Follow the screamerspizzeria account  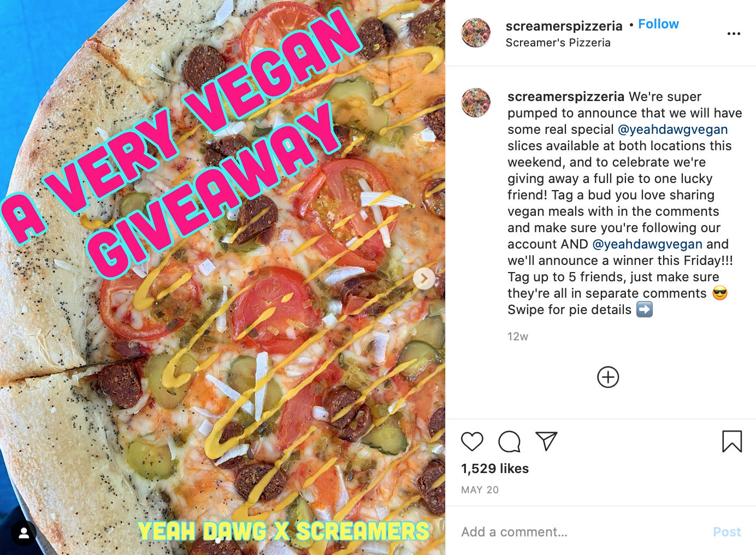(x=658, y=24)
